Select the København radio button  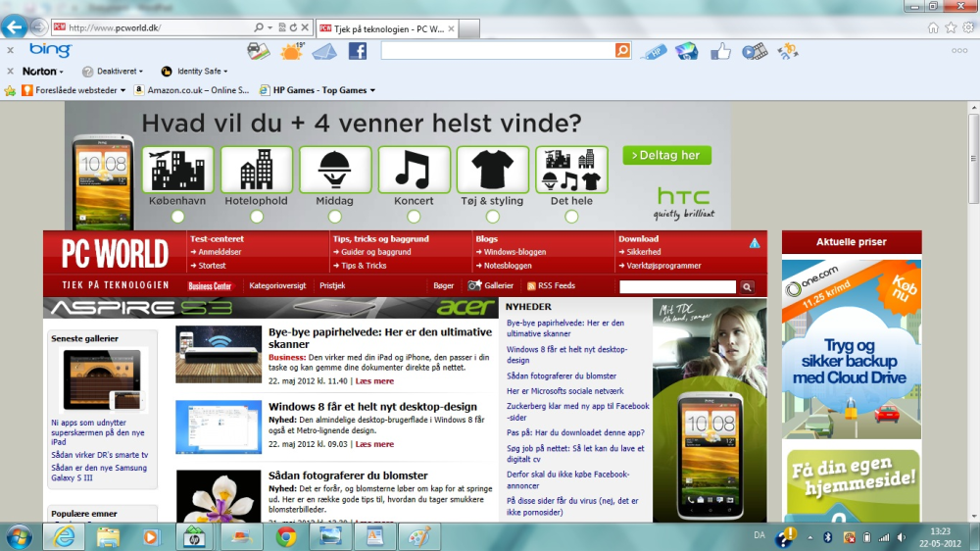click(x=177, y=217)
